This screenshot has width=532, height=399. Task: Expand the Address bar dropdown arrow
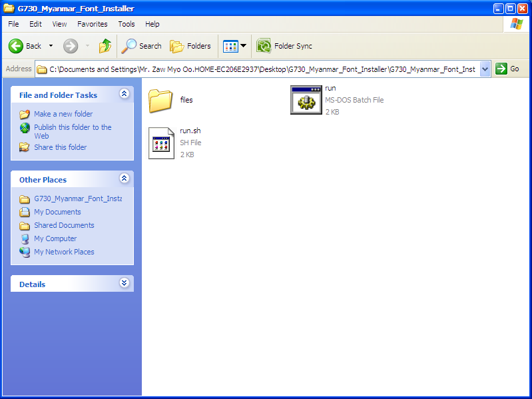pos(485,69)
